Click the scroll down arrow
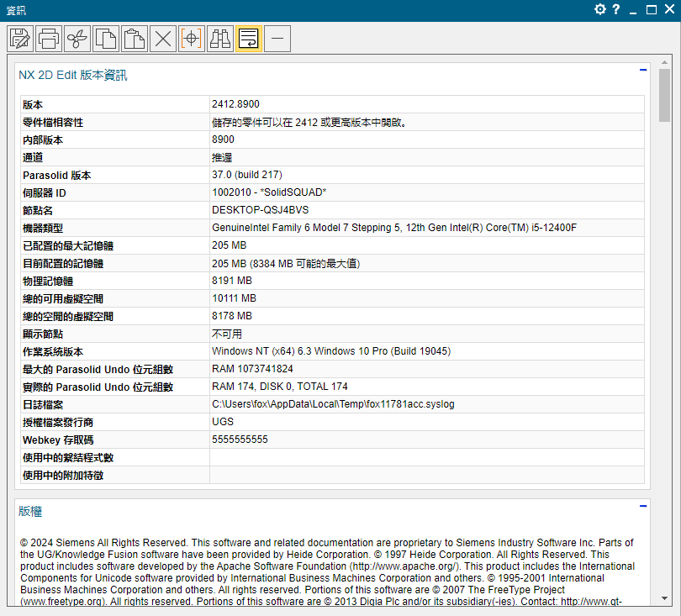681x616 pixels. click(x=664, y=598)
